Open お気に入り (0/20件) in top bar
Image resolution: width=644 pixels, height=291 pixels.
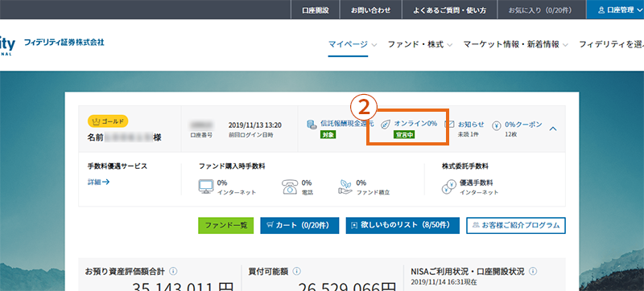[x=540, y=10]
